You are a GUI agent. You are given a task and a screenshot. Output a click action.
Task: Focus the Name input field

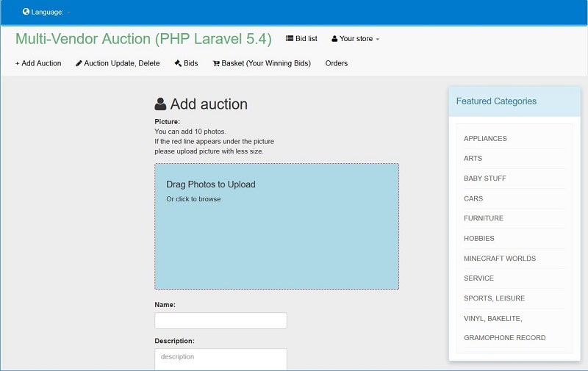pyautogui.click(x=221, y=321)
